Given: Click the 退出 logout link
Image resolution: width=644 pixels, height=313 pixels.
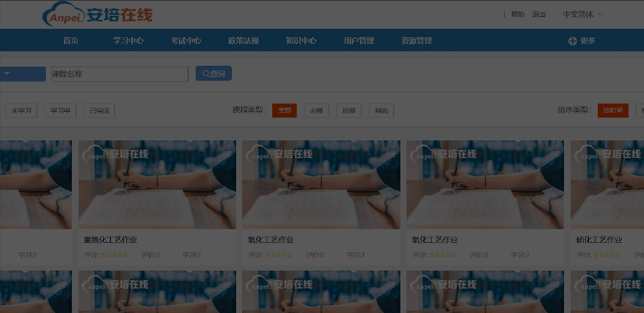Looking at the screenshot, I should pos(539,15).
